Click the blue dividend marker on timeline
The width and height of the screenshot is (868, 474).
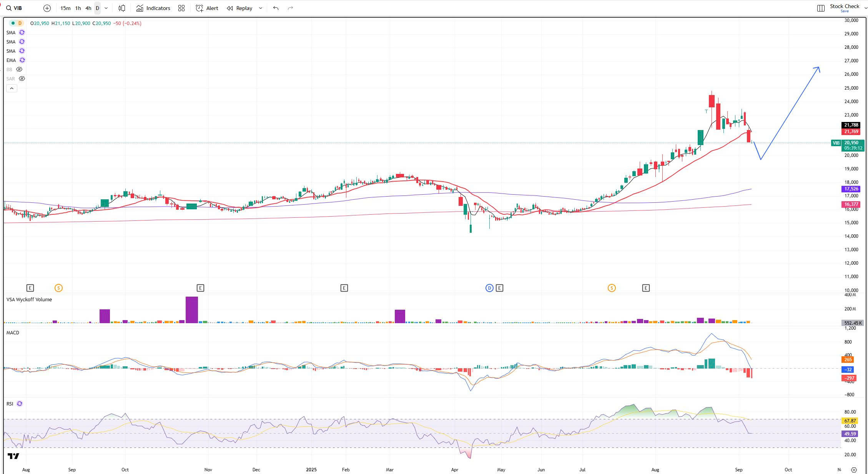point(489,288)
